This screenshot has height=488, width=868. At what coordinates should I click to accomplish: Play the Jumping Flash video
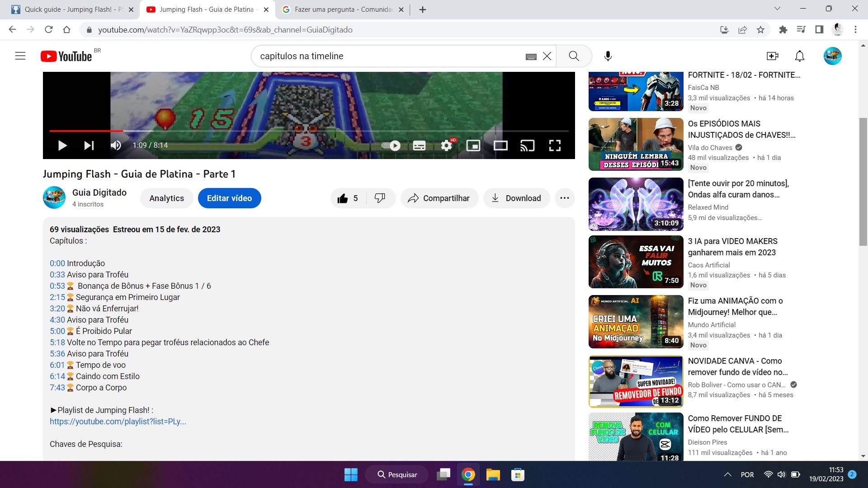(62, 145)
